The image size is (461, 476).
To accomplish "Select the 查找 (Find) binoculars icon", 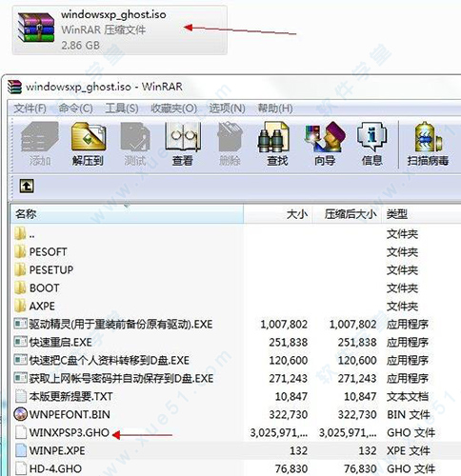I will click(x=277, y=145).
